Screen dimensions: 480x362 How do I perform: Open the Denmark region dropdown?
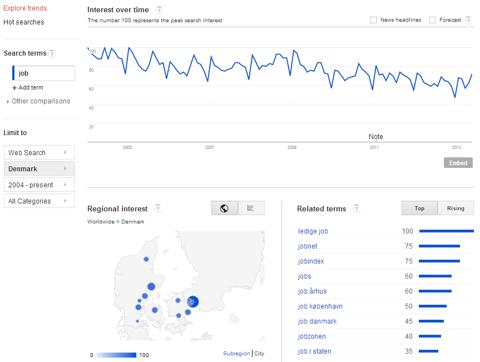pos(39,169)
